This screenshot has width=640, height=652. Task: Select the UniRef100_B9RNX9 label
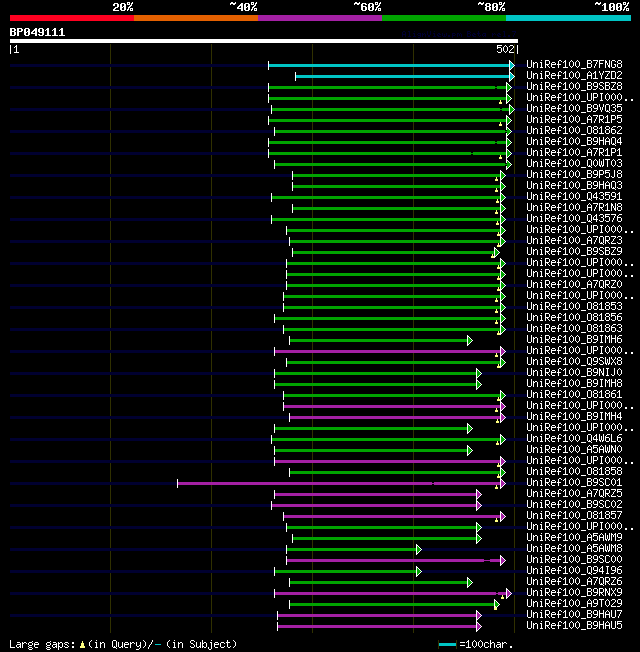click(574, 593)
